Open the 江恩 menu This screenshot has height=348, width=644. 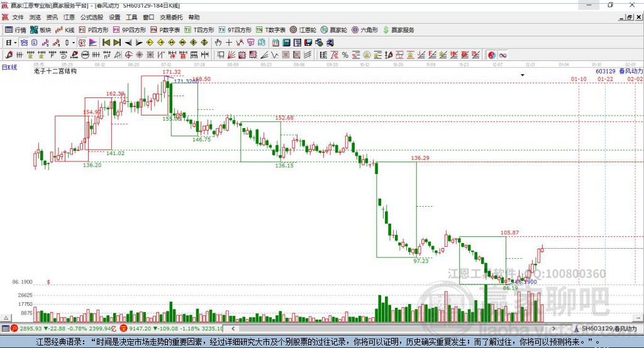click(x=69, y=17)
